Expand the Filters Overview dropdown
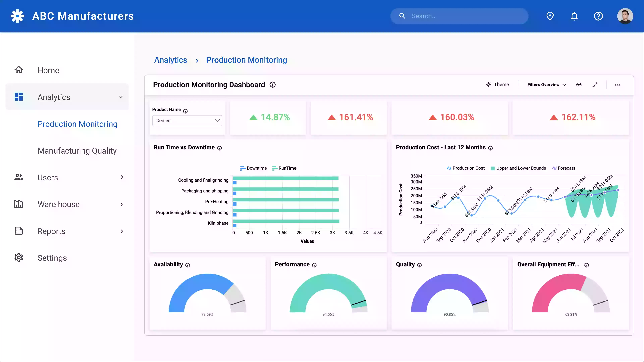 point(546,85)
